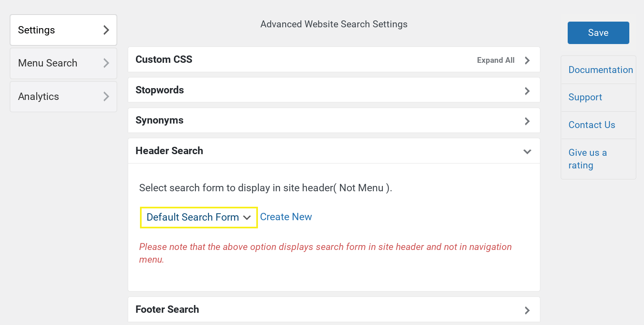Click the Settings tab chevron arrow
644x325 pixels.
pyautogui.click(x=106, y=30)
